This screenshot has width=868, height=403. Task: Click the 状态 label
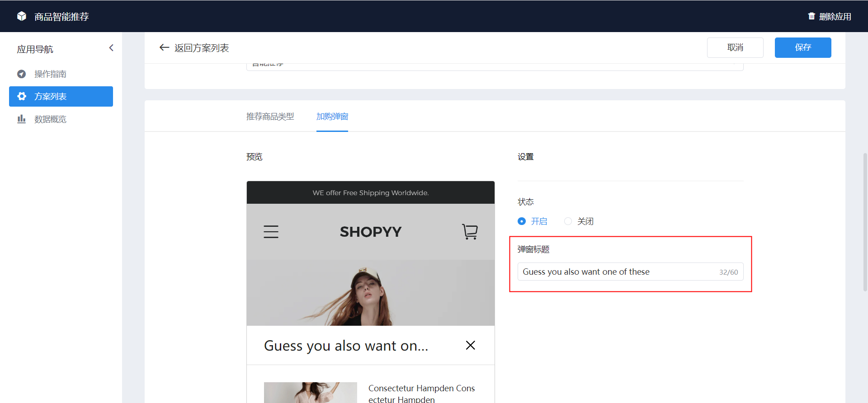click(525, 201)
